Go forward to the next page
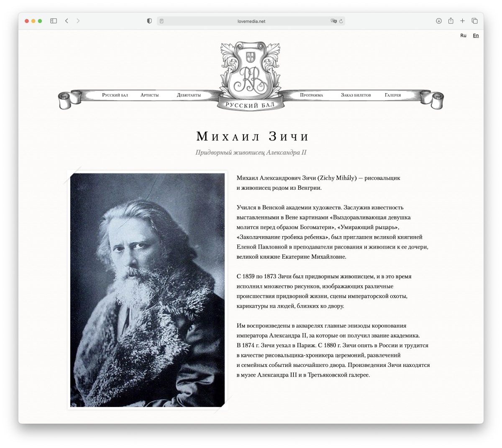 pos(78,21)
